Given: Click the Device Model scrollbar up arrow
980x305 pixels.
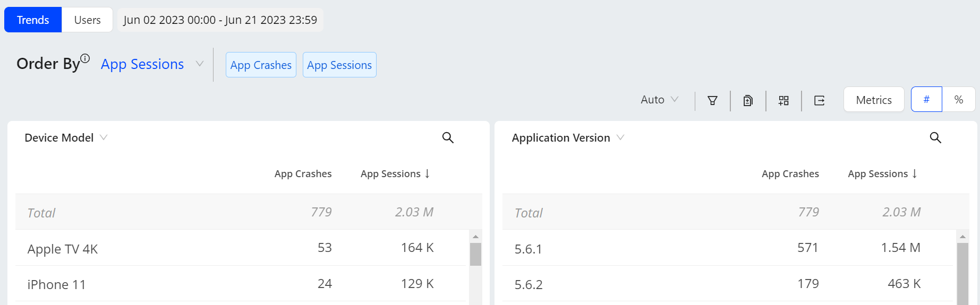Looking at the screenshot, I should pyautogui.click(x=475, y=237).
